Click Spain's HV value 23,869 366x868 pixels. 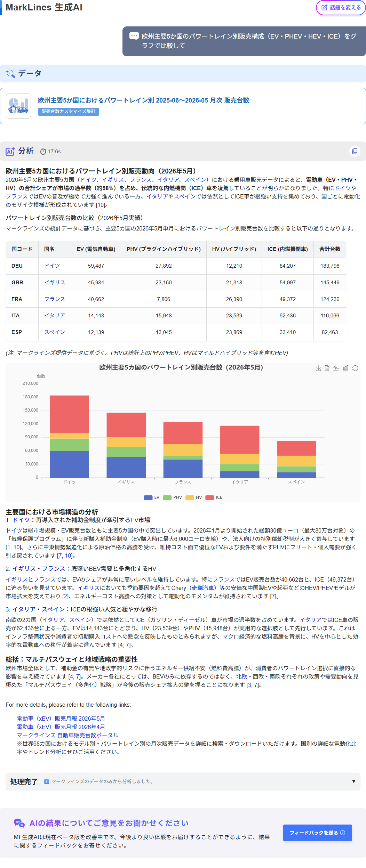click(x=234, y=332)
